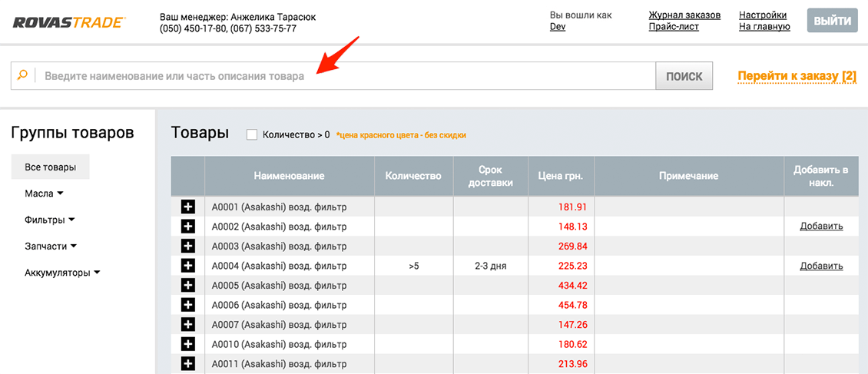Click Добавить for A0002 row
868x374 pixels.
(821, 226)
